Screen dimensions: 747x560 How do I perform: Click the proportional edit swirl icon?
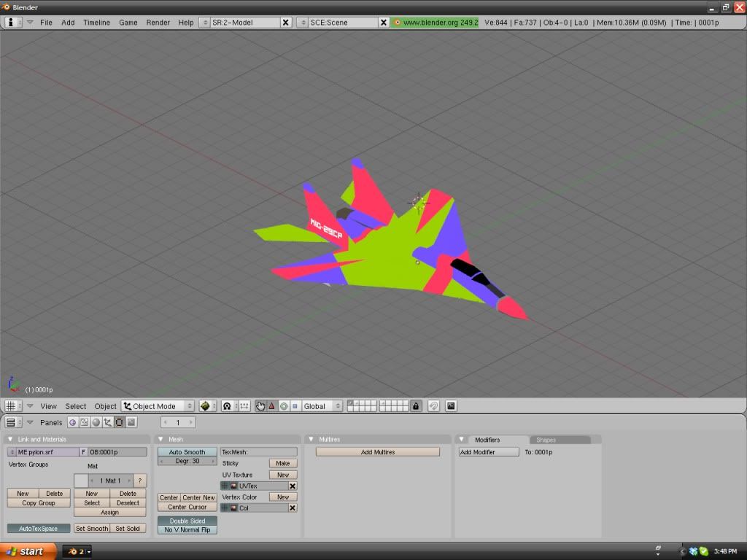point(433,406)
